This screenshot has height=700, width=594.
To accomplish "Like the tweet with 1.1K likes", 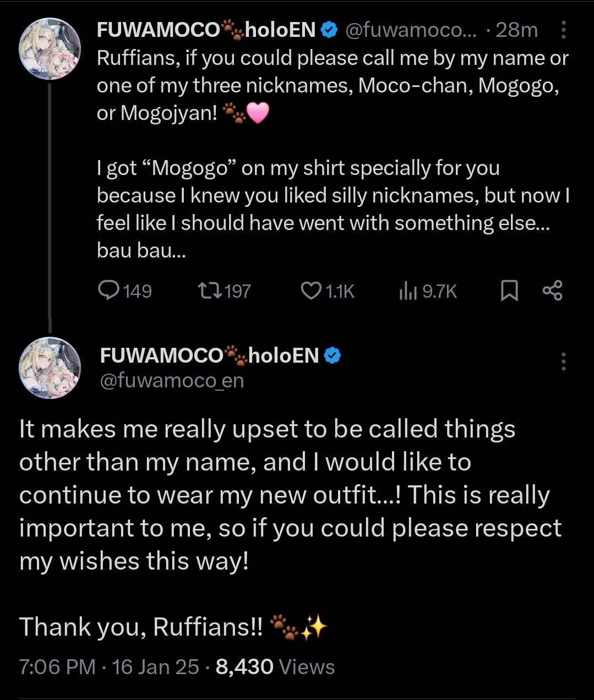I will 311,290.
